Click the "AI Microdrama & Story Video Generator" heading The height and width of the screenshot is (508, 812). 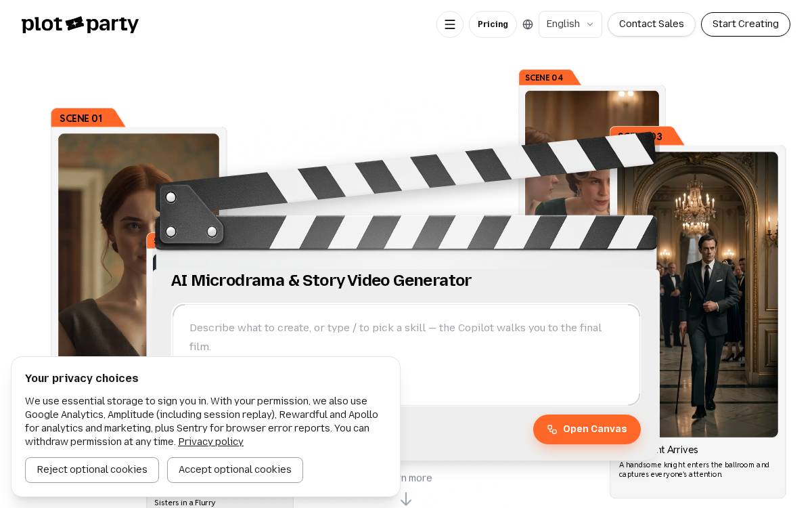pyautogui.click(x=321, y=280)
